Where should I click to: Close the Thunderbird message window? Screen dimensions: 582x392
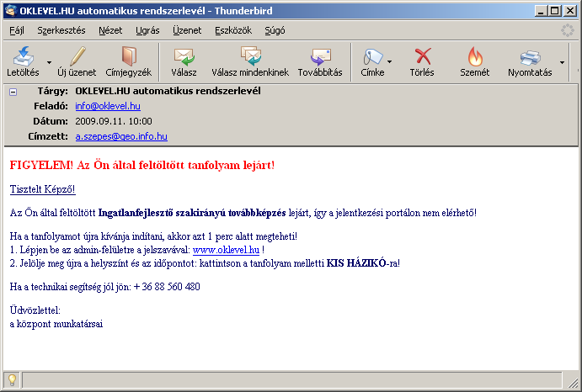pyautogui.click(x=569, y=11)
